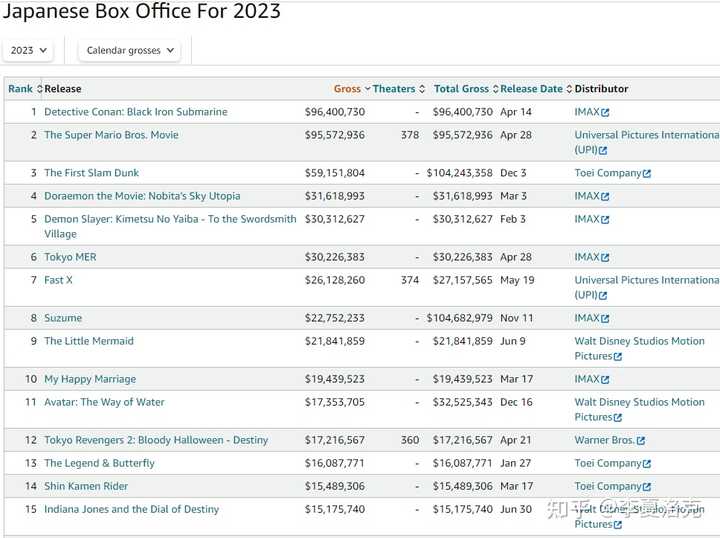Expand the Calendar grosses dropdown
This screenshot has height=538, width=720.
coord(129,50)
